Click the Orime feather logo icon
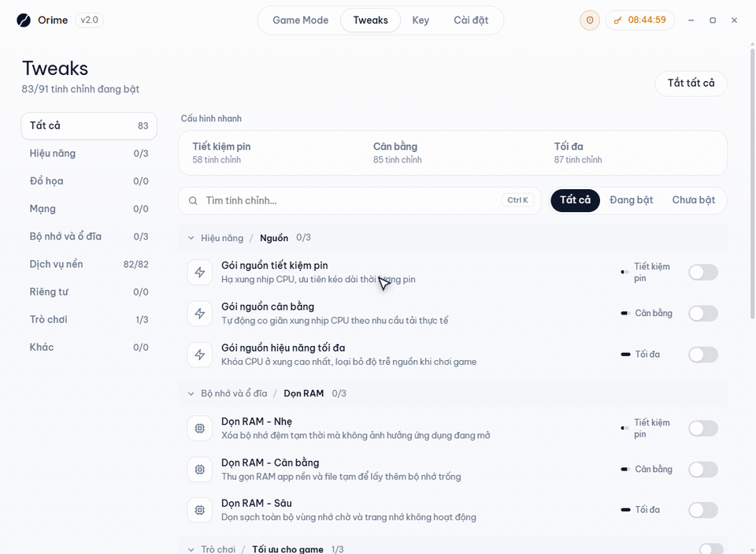756x554 pixels. (x=24, y=20)
